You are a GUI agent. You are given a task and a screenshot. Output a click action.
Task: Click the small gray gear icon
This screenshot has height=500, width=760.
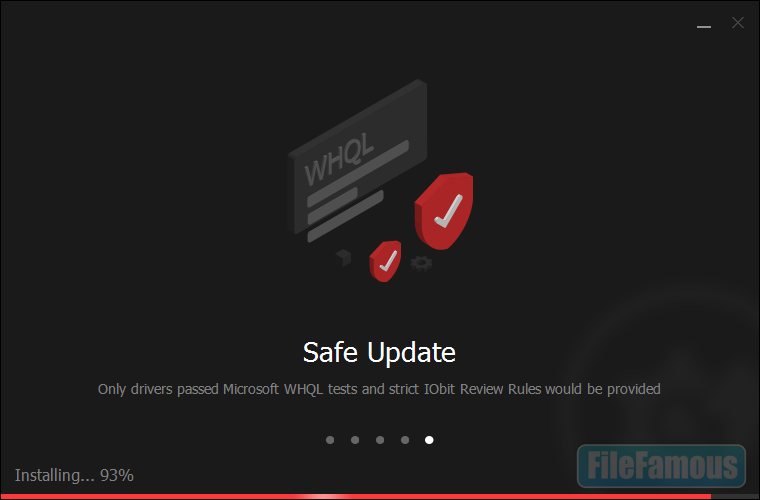[x=421, y=264]
